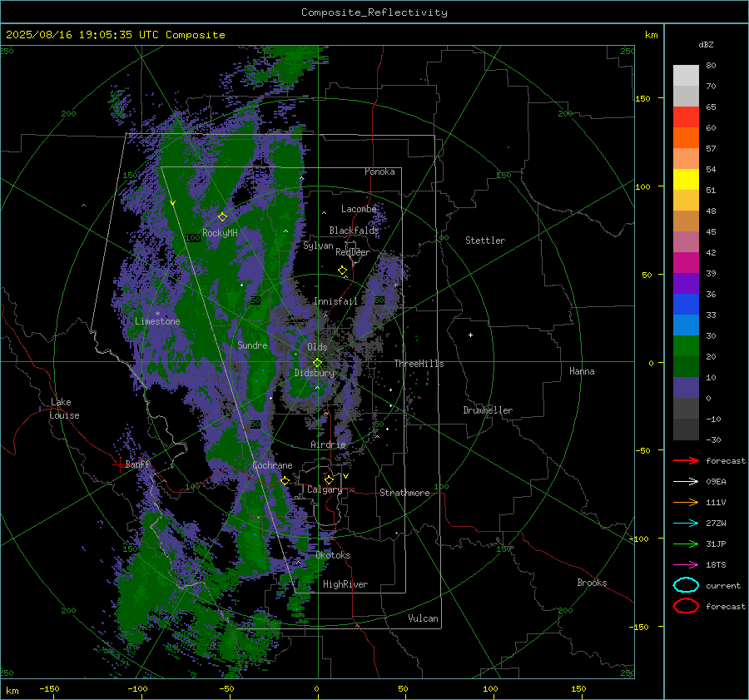Click the red cross marker at Banff

click(x=119, y=464)
